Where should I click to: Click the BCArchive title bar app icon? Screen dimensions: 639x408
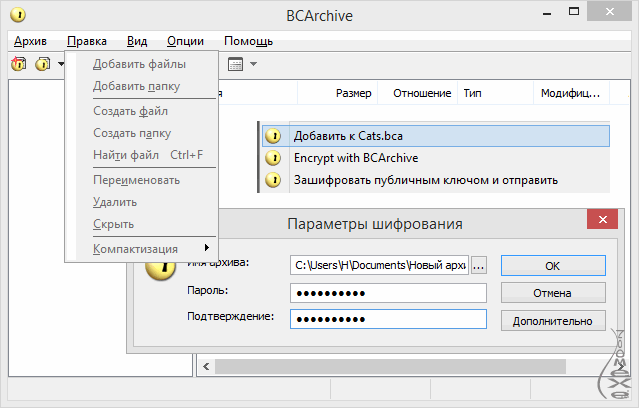point(17,15)
